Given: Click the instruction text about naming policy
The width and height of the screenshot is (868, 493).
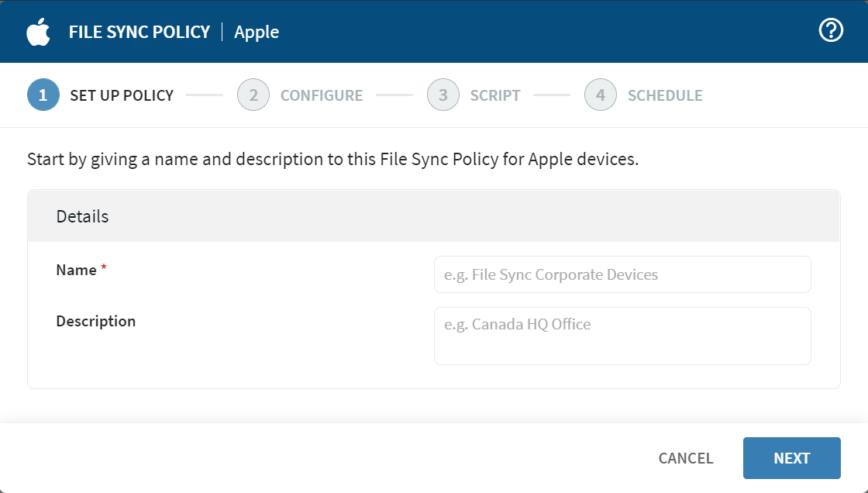Looking at the screenshot, I should click(x=332, y=160).
